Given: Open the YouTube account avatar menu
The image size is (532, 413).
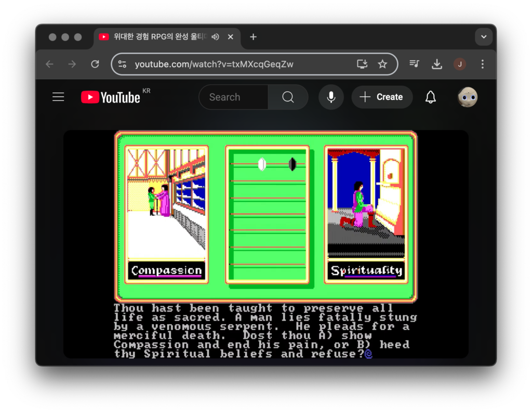Looking at the screenshot, I should click(467, 97).
